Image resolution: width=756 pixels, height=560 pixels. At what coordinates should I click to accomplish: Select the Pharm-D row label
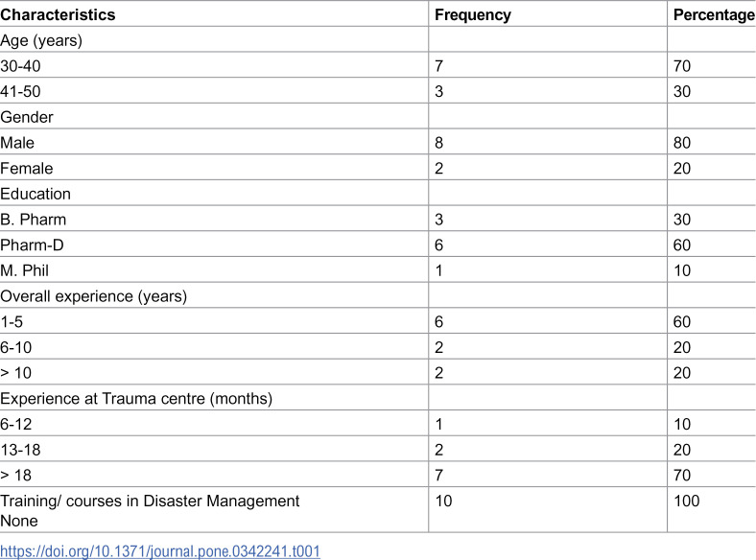pos(32,245)
